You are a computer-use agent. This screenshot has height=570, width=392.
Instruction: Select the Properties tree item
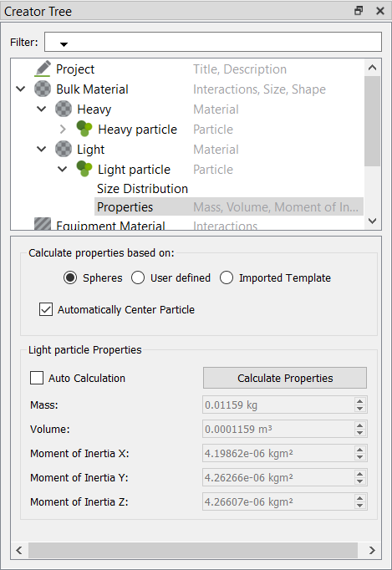125,207
